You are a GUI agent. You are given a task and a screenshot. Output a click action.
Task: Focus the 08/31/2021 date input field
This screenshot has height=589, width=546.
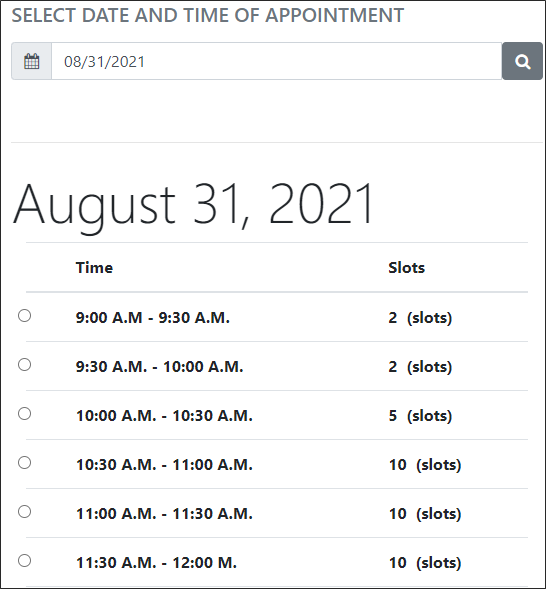[x=276, y=61]
